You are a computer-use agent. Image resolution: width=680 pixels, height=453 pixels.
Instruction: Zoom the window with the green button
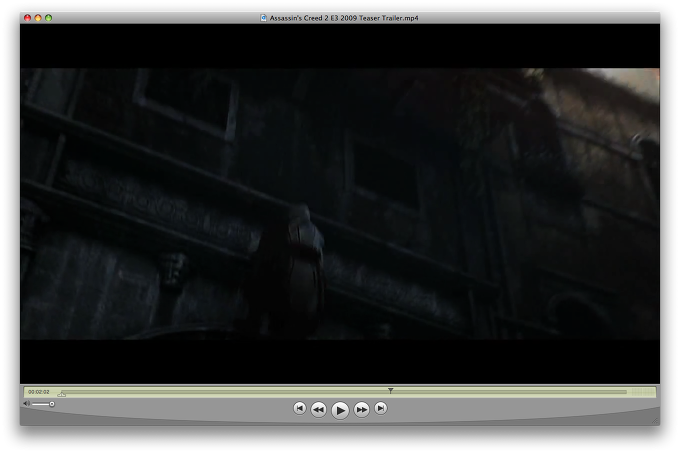tap(49, 18)
